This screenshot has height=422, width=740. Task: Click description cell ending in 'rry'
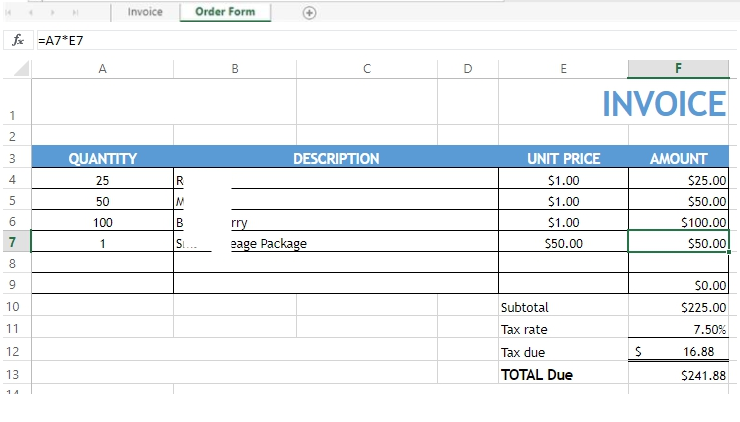[x=336, y=221]
